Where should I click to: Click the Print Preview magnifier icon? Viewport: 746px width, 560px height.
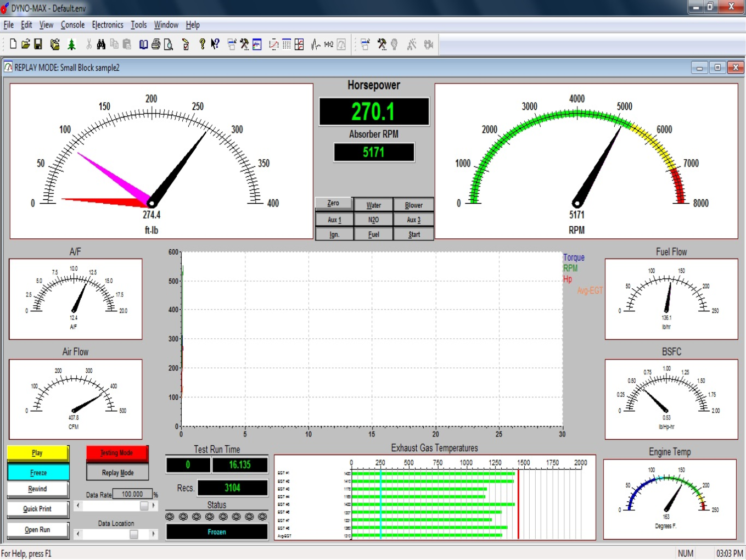pos(169,44)
